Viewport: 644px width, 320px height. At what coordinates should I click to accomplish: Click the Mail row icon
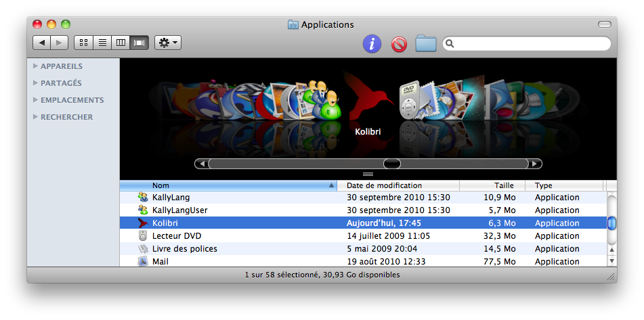pyautogui.click(x=143, y=261)
